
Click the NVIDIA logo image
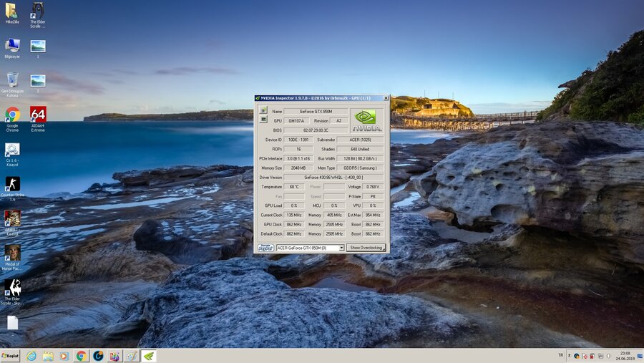coord(367,119)
